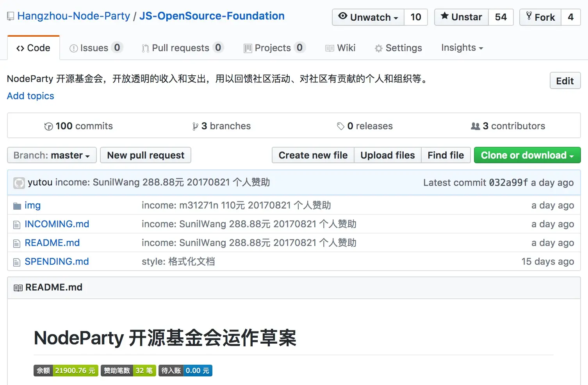The image size is (588, 385).
Task: Open latest commit message SunilWang 288.88元
Action: (x=162, y=182)
